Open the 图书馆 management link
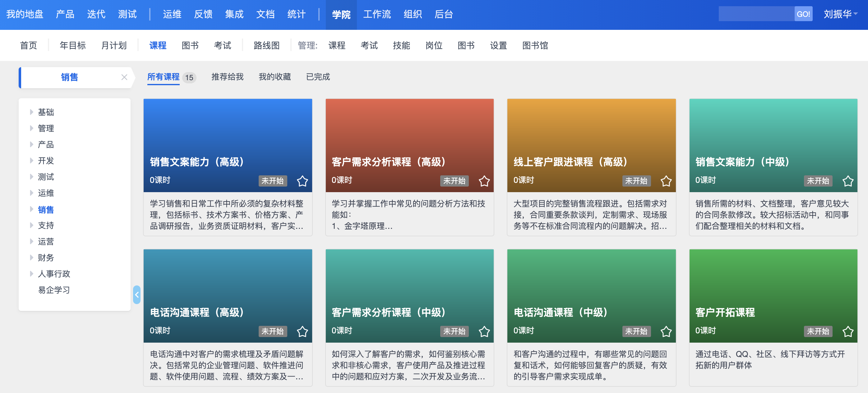The height and width of the screenshot is (393, 868). click(535, 45)
